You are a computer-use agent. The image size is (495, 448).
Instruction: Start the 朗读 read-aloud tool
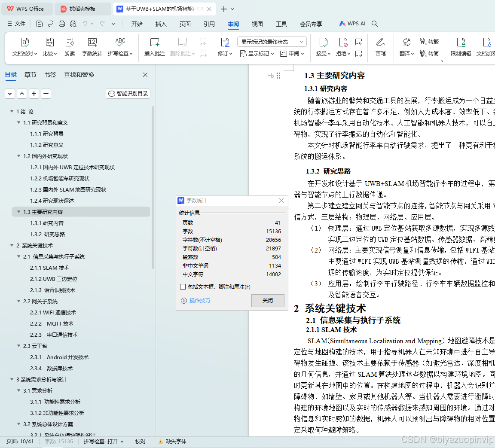coord(70,47)
